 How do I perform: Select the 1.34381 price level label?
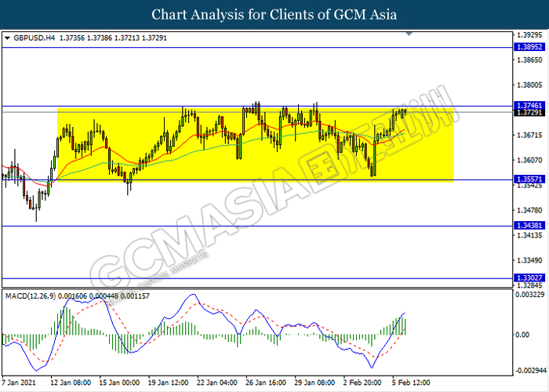[529, 226]
